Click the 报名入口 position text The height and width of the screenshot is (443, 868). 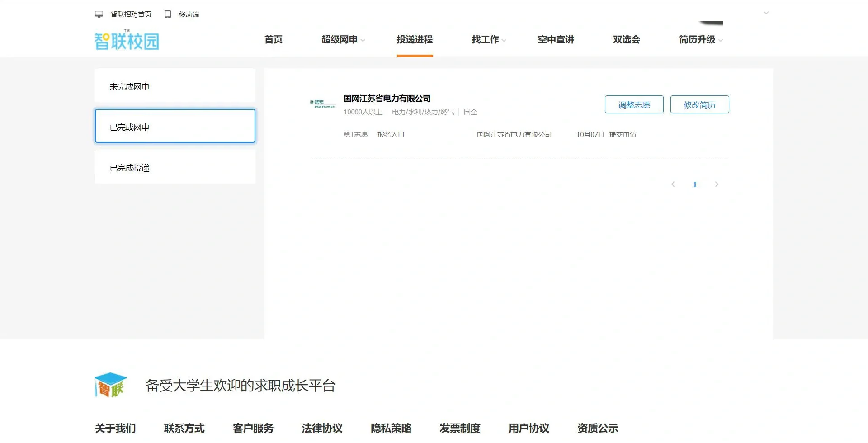[391, 135]
